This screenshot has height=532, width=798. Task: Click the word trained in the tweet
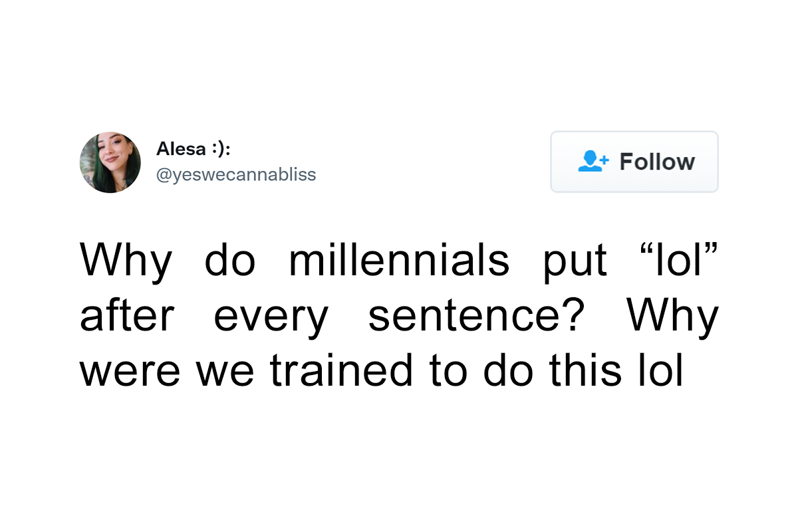[x=341, y=372]
